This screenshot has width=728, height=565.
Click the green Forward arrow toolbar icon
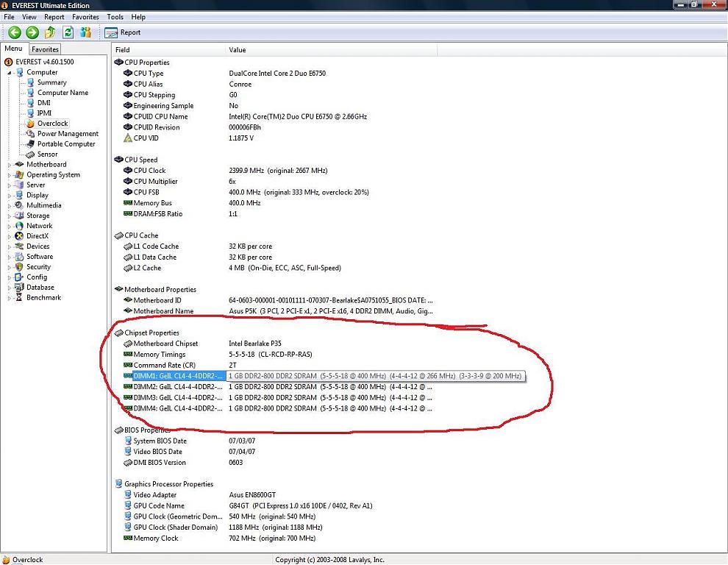[32, 32]
